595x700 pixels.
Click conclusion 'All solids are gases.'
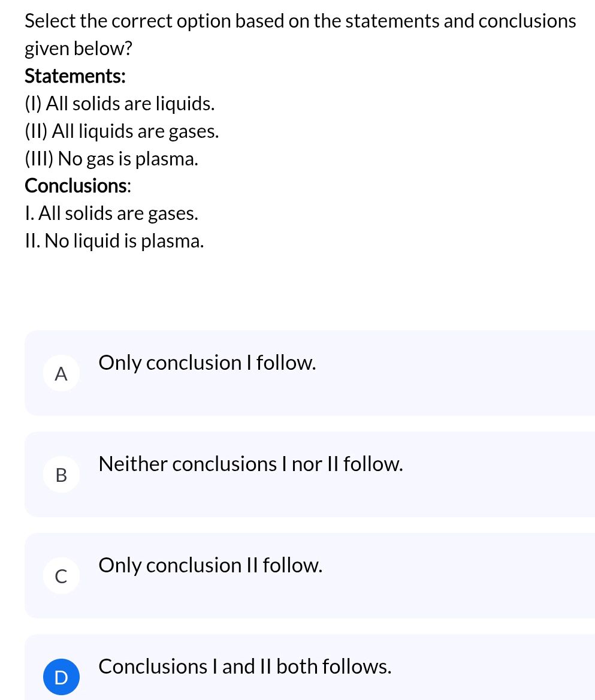[111, 213]
